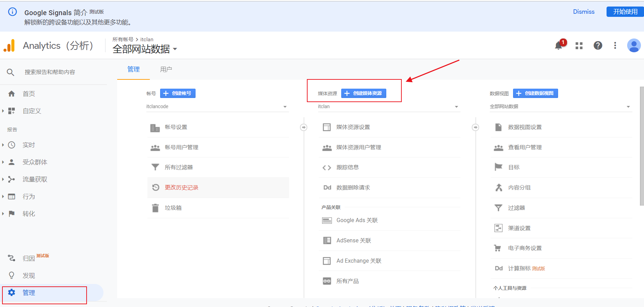Switch to the 管理 tab

pos(133,69)
